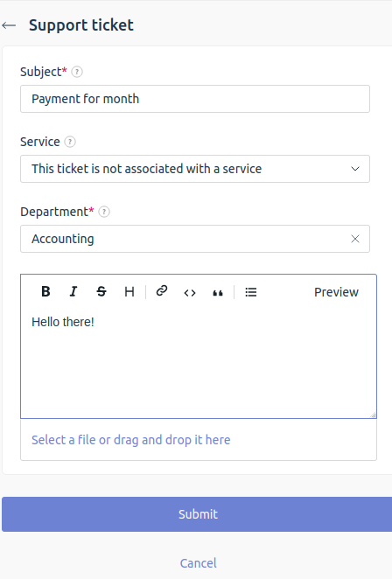Toggle italic text formatting
The image size is (392, 579).
73,292
